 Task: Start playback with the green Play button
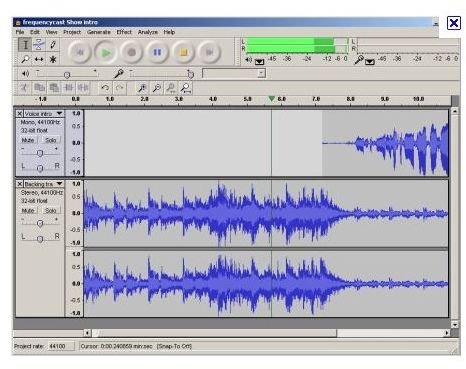(106, 52)
